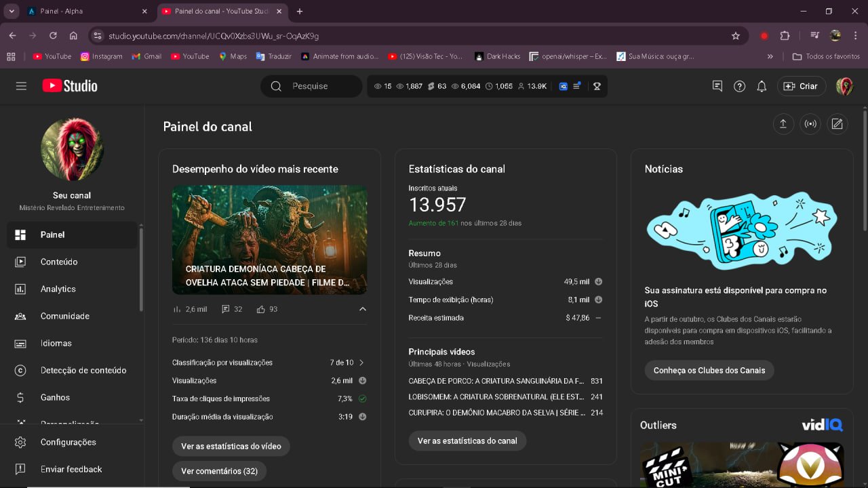Open the Criar dropdown button
The width and height of the screenshot is (868, 488).
point(801,86)
